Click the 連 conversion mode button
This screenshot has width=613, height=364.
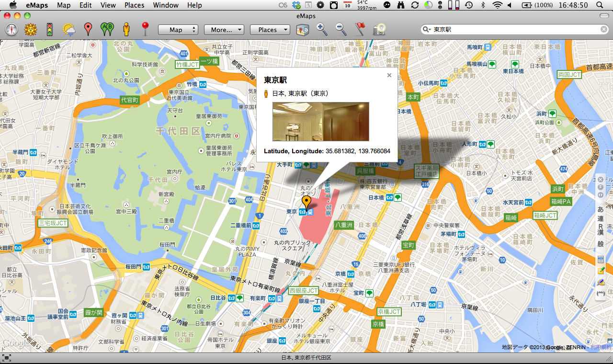pos(601,218)
